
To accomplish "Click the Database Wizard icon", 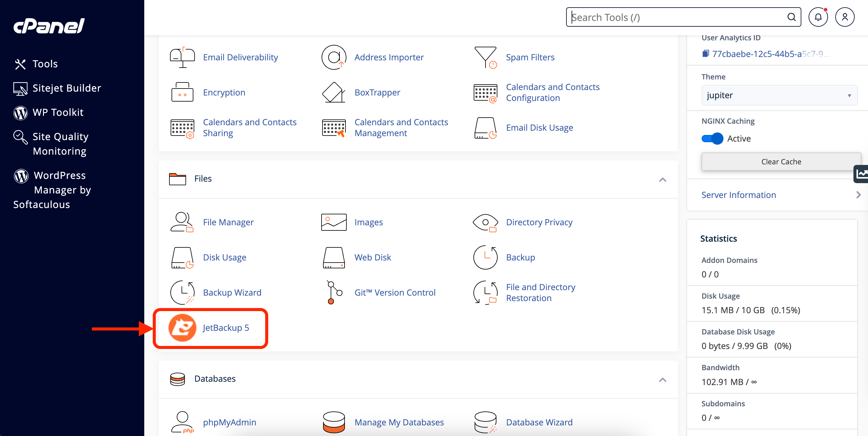I will point(486,422).
